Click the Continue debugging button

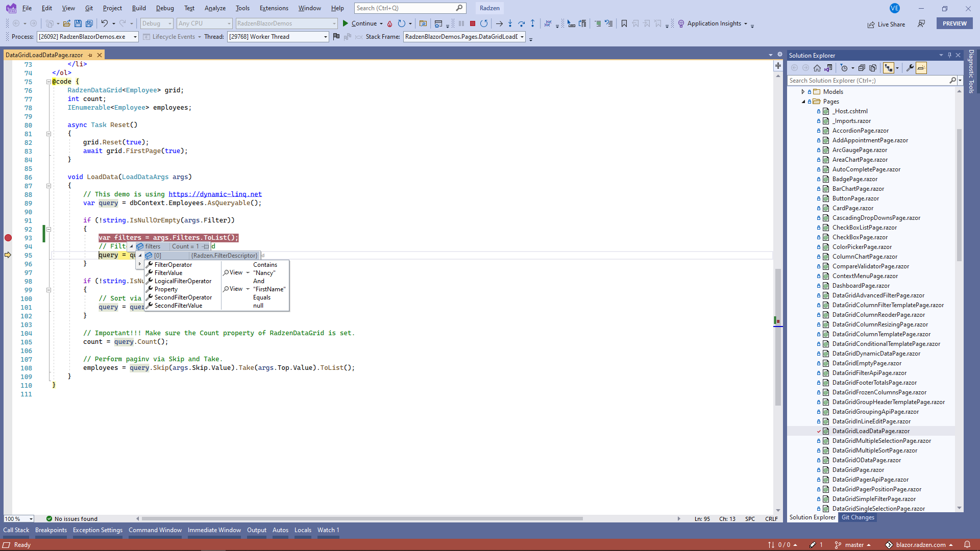coord(359,23)
